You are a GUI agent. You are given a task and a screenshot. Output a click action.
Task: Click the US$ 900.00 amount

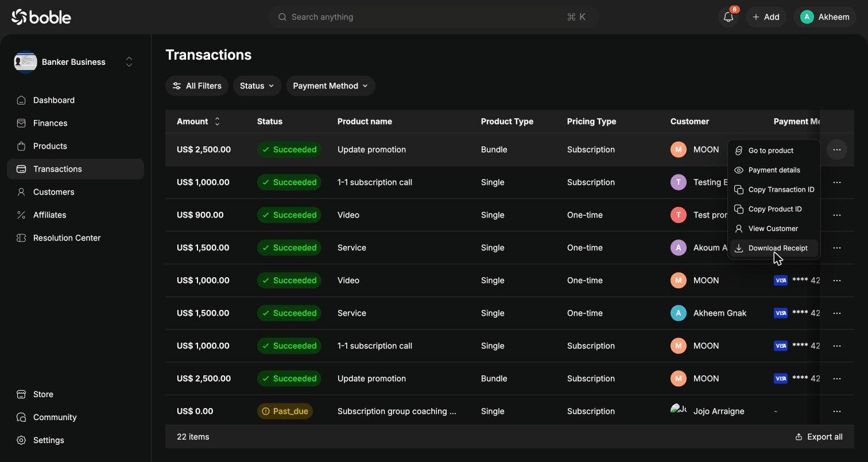[200, 215]
